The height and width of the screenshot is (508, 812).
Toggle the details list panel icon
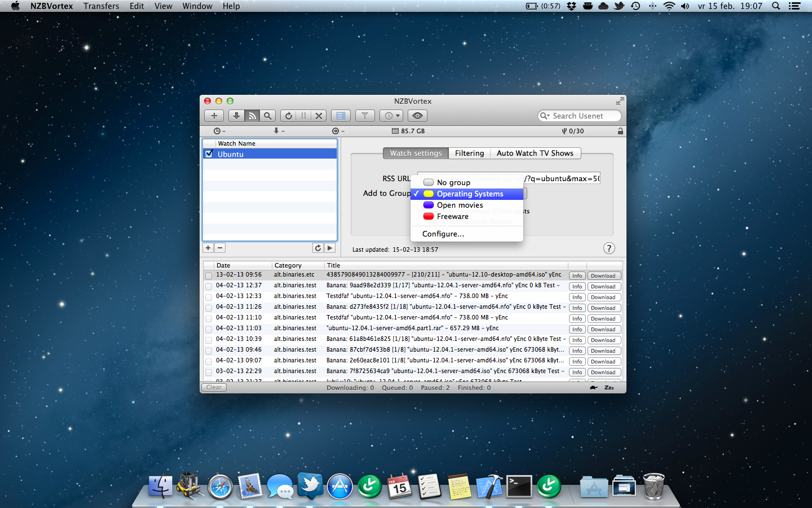click(x=341, y=116)
